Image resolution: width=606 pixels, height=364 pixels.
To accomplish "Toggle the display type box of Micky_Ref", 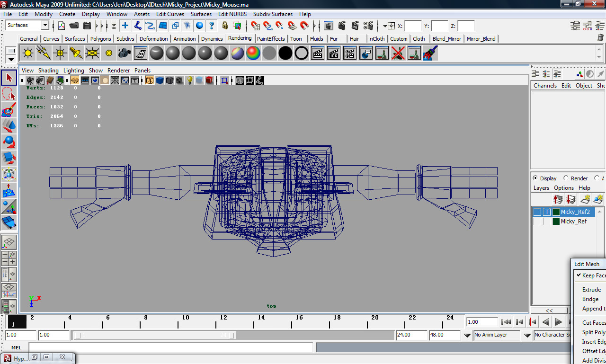I will [546, 222].
